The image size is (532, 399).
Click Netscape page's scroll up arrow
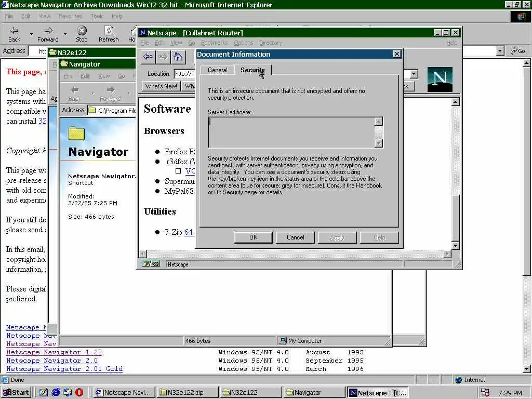(x=455, y=101)
